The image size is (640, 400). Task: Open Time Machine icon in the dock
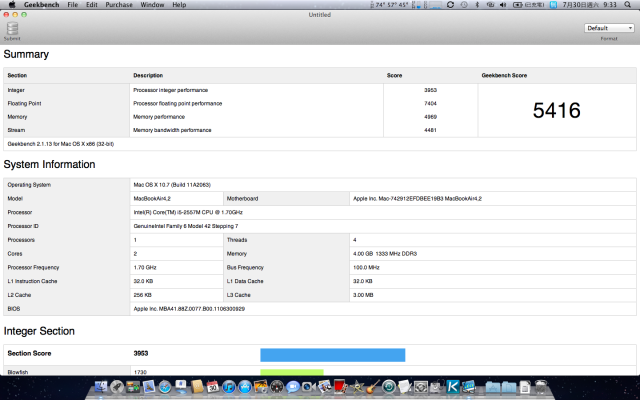(388, 386)
